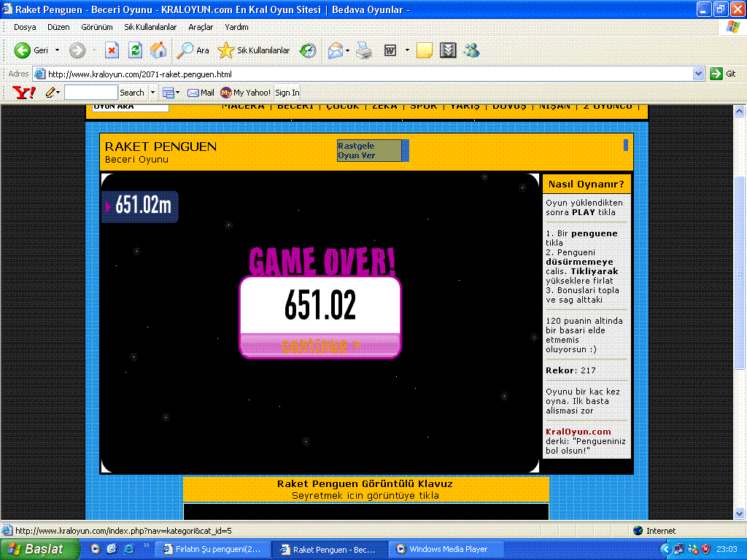The height and width of the screenshot is (560, 747).
Task: Expand hidden system tray icons
Action: click(x=665, y=549)
